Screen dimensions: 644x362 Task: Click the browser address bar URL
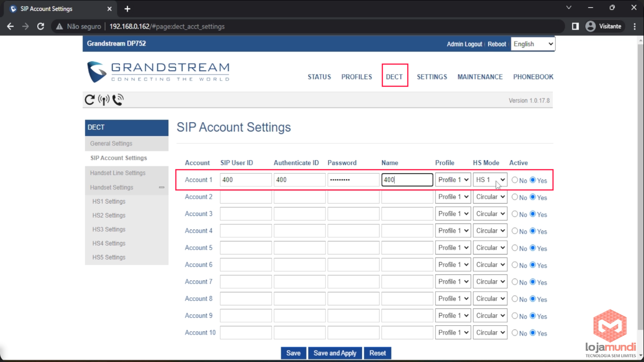pos(167,26)
